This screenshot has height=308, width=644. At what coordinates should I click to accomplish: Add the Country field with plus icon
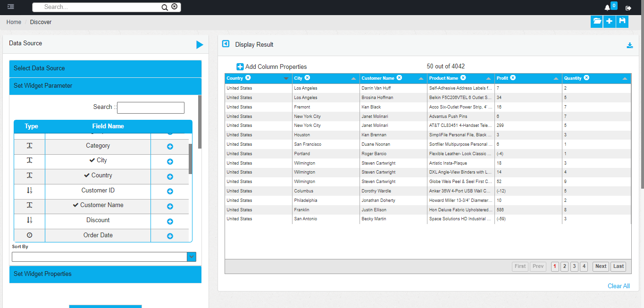click(170, 177)
